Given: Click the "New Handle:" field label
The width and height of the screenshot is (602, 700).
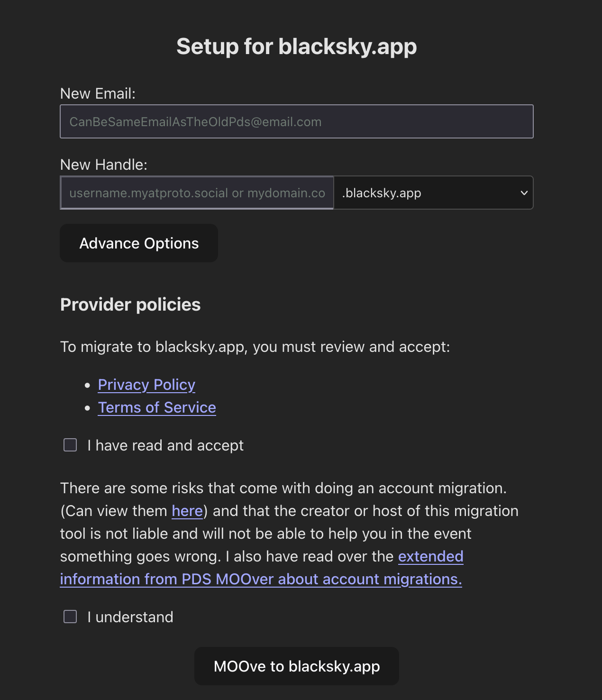Looking at the screenshot, I should click(104, 165).
